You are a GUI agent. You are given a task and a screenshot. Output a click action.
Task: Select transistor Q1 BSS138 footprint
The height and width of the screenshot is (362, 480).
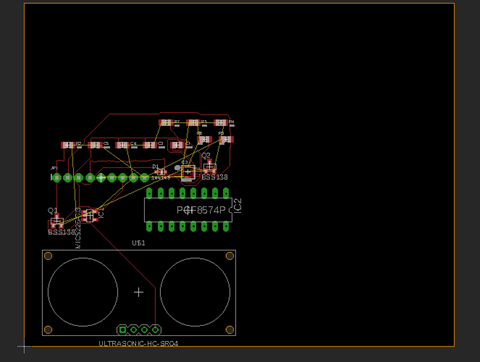point(57,222)
